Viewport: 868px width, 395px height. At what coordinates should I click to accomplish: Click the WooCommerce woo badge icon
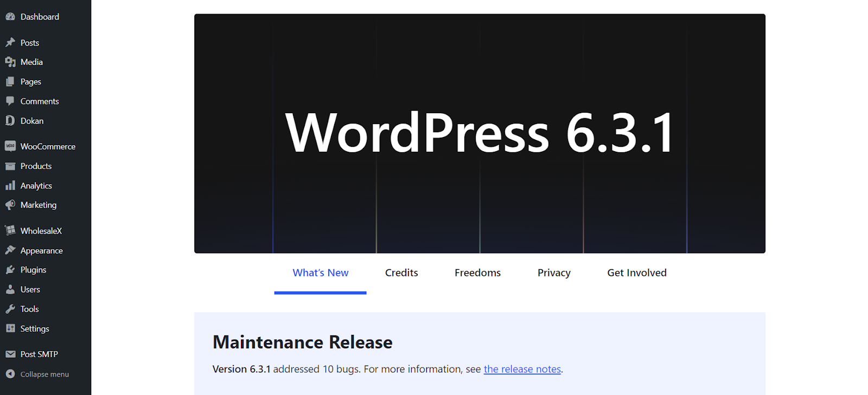tap(10, 146)
